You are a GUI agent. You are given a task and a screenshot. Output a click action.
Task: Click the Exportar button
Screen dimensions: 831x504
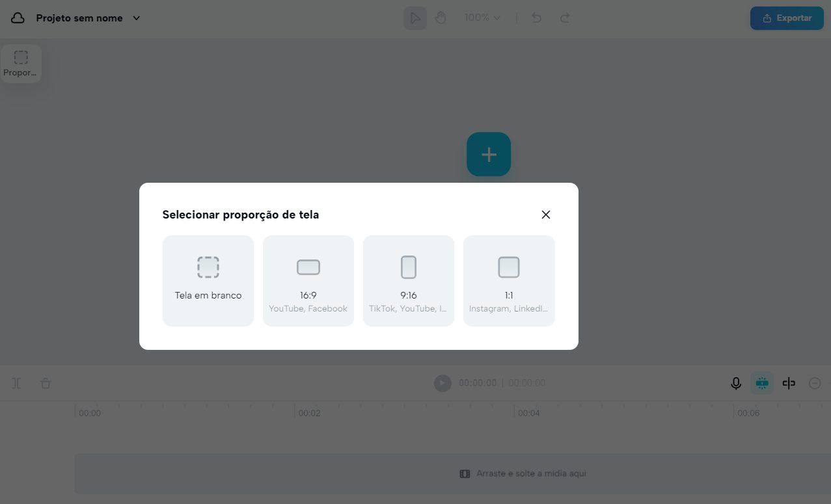pos(787,18)
